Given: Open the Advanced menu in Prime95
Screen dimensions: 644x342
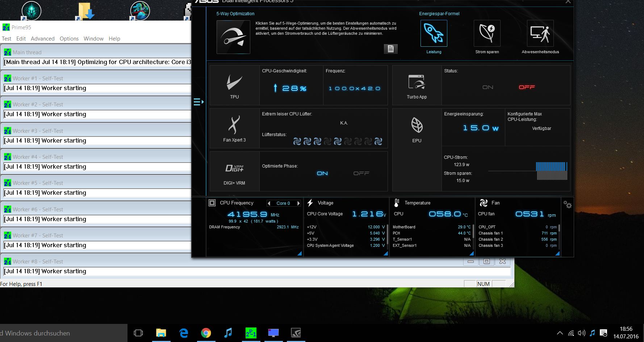Looking at the screenshot, I should 43,39.
